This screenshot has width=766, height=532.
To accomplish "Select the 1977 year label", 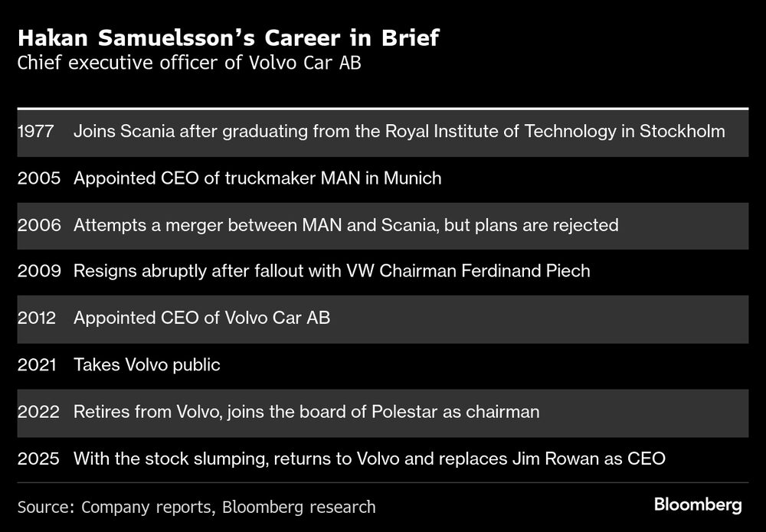I will click(x=35, y=132).
